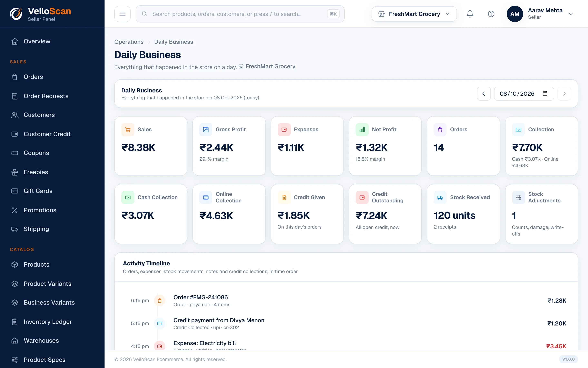Open the calendar picker icon in date field
Screen dimensions: 588x368
click(x=545, y=93)
